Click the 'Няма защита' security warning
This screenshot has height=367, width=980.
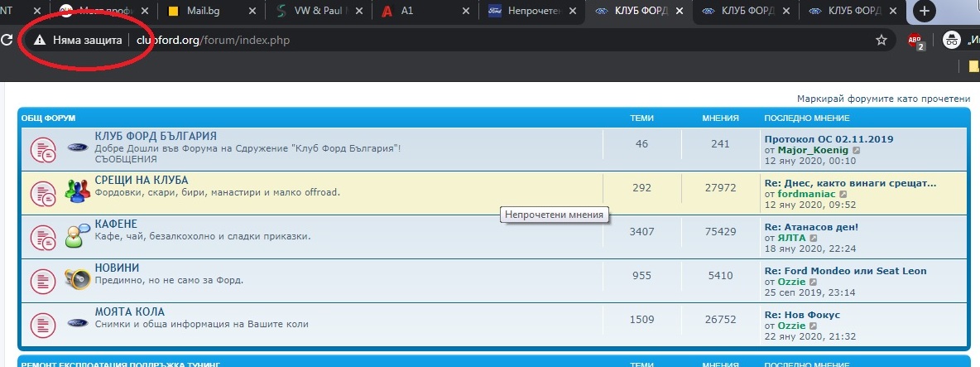78,40
